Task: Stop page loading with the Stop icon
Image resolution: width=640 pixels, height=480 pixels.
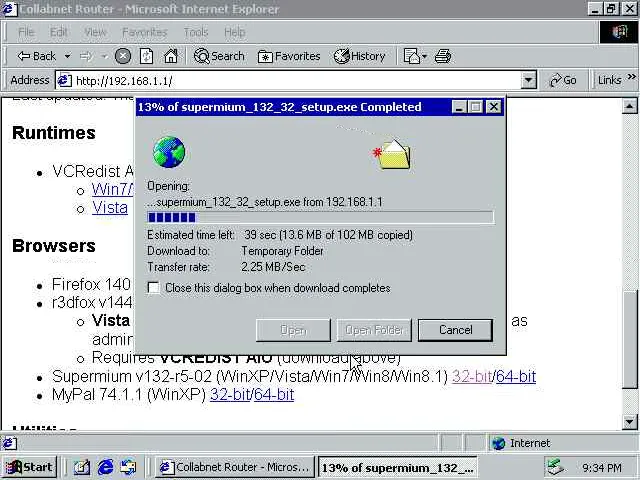Action: tap(122, 56)
